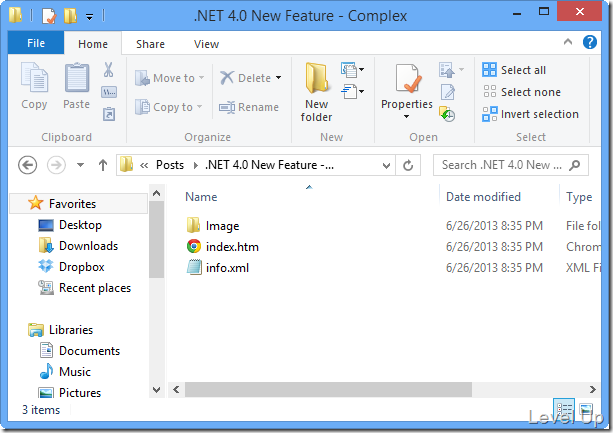Click Select none
The height and width of the screenshot is (433, 613).
[522, 92]
